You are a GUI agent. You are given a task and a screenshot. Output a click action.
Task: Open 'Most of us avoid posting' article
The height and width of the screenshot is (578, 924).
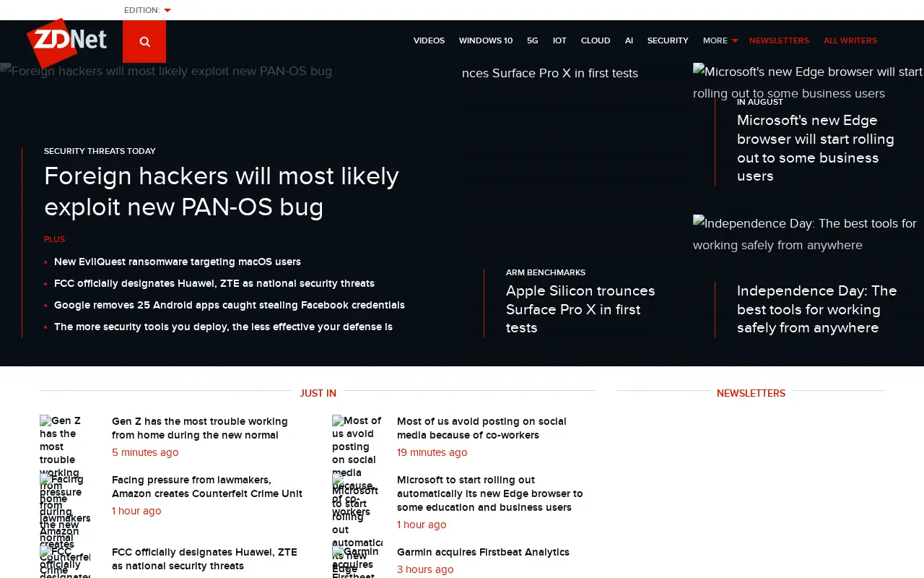point(481,428)
